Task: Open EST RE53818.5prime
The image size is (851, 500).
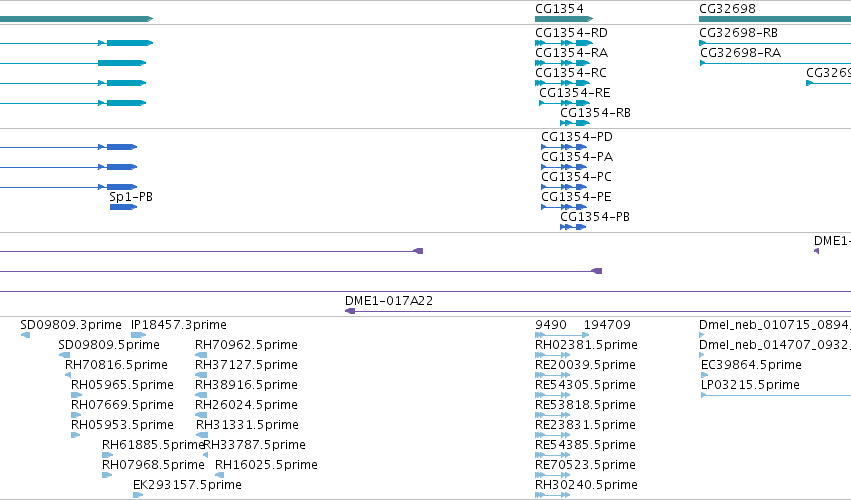Action: 586,406
